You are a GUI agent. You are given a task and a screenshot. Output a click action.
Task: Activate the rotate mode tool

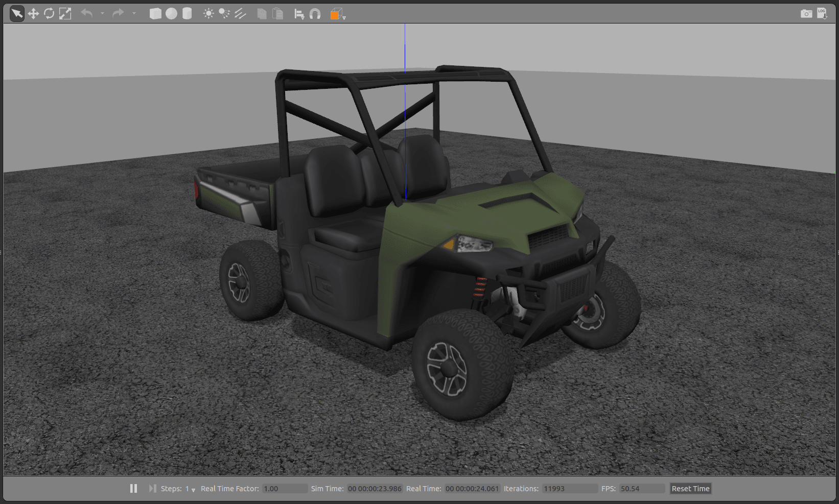49,13
